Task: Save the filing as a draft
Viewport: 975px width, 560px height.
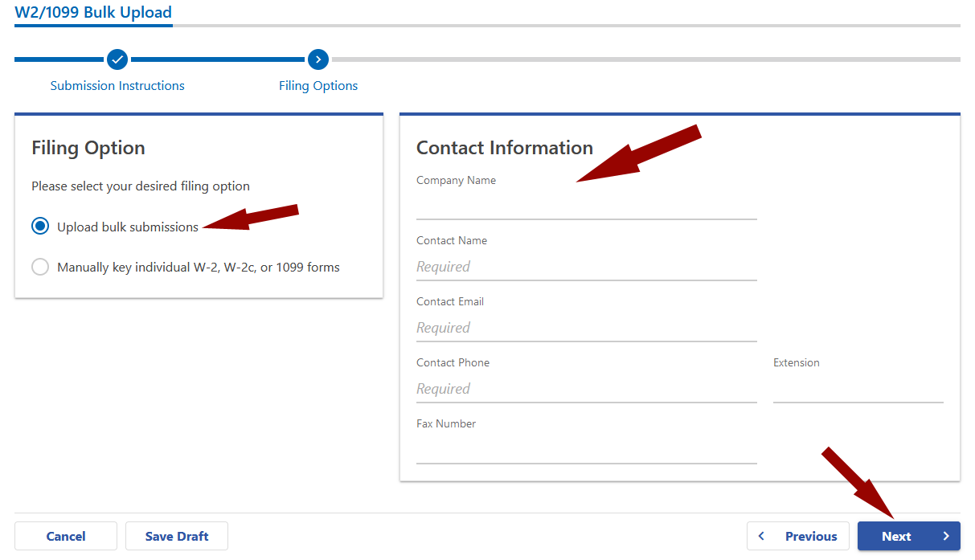Action: (x=176, y=536)
